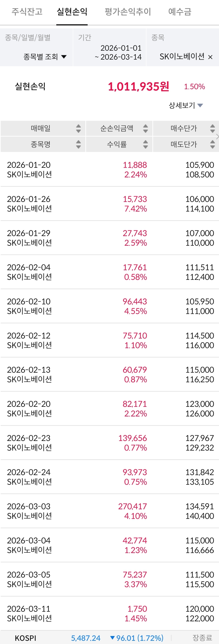
Task: Expand 상세보기 details
Action: tap(186, 105)
